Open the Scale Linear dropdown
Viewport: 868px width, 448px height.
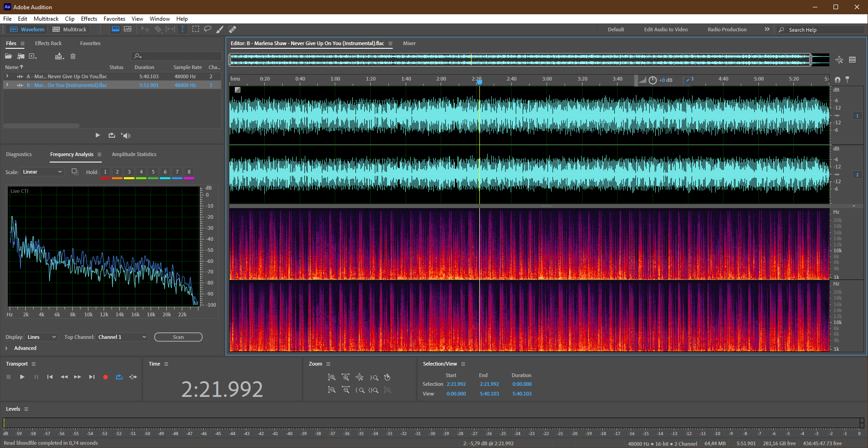[x=42, y=172]
